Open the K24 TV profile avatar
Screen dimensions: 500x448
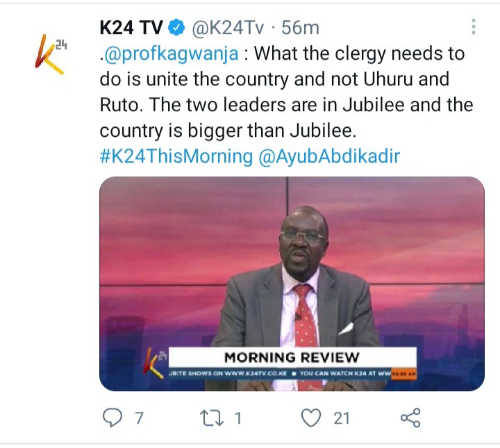[x=51, y=53]
